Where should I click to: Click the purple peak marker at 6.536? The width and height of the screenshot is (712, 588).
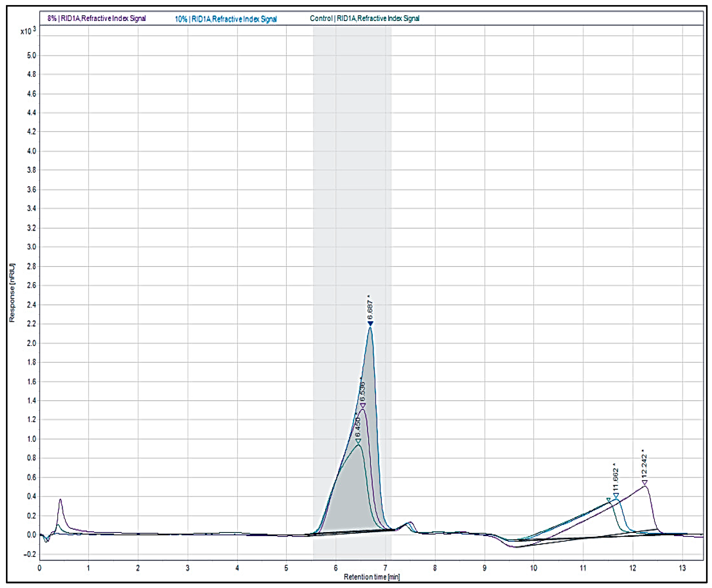tap(363, 406)
